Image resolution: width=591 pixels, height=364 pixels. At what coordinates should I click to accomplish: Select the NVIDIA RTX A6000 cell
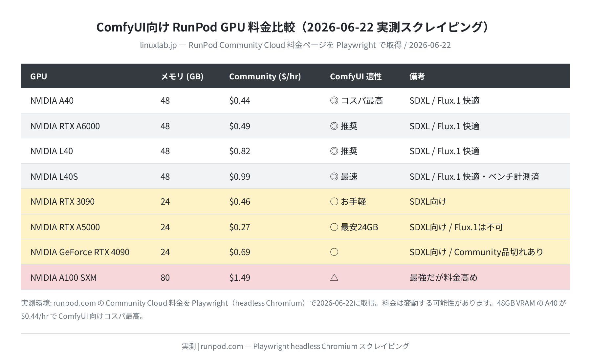click(65, 126)
